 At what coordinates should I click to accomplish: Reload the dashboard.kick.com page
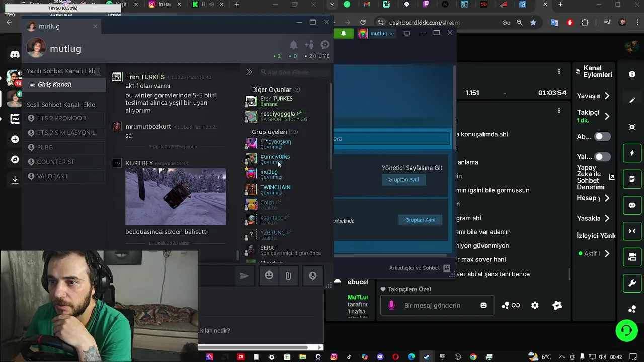click(x=363, y=23)
